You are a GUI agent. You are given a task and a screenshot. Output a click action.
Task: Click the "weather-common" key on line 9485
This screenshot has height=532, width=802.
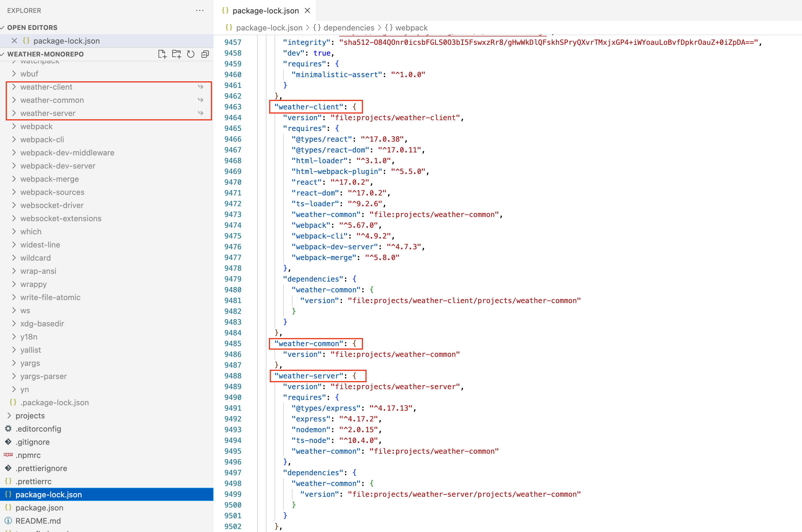point(309,344)
